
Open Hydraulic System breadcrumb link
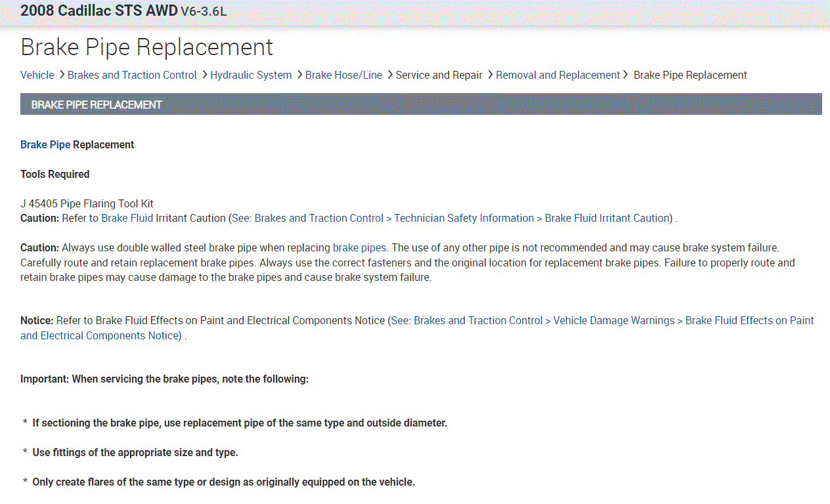click(251, 75)
